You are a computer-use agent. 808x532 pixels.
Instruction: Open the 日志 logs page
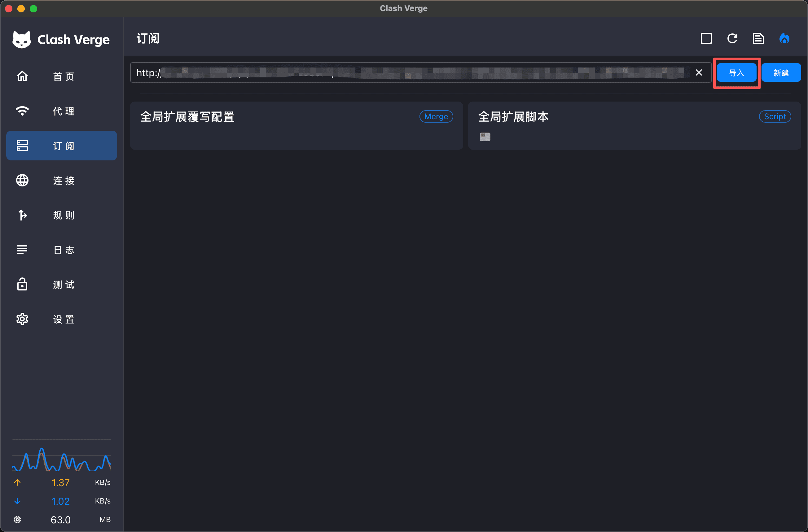coord(61,250)
